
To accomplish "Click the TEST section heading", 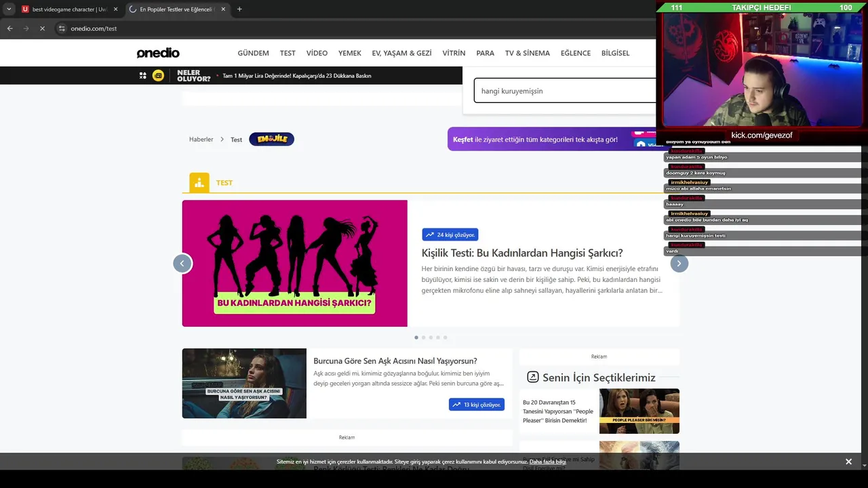I will (x=224, y=183).
